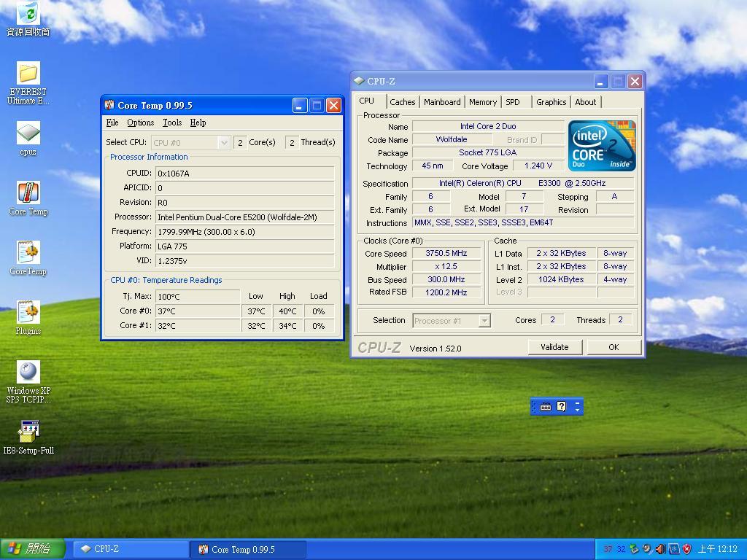Click the CPU-Z title bar diamond icon
This screenshot has width=747, height=560.
tap(359, 81)
